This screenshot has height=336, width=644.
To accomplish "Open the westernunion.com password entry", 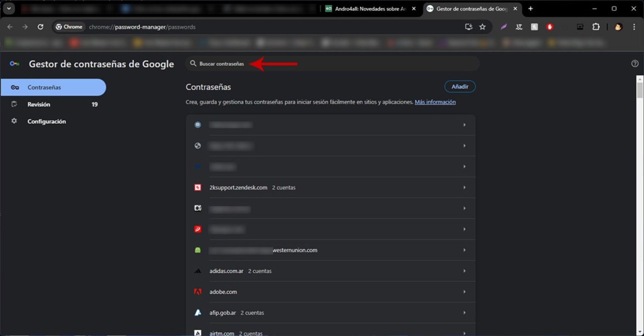I will [x=331, y=250].
